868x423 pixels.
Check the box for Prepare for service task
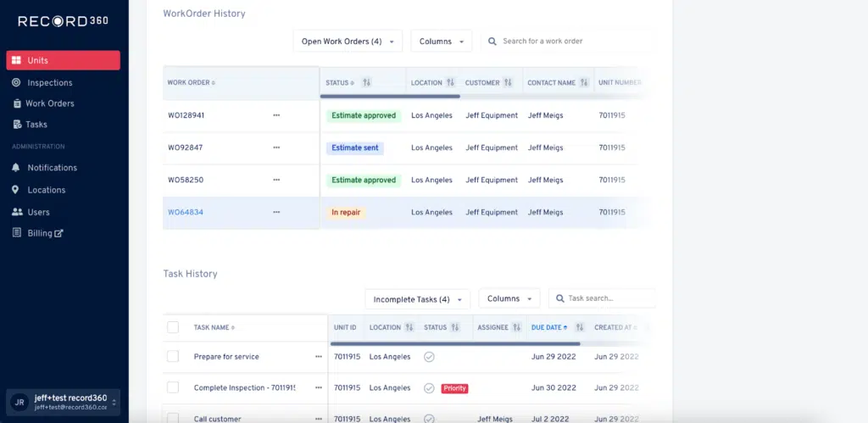[x=173, y=357]
